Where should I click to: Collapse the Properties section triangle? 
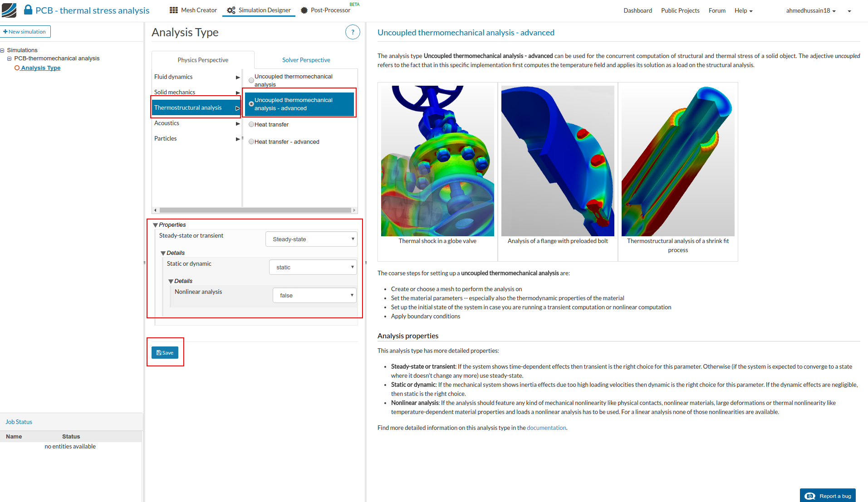(x=156, y=225)
